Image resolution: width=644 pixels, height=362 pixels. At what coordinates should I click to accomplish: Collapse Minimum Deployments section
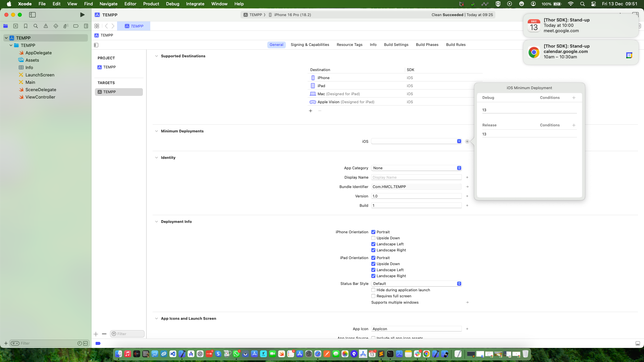click(x=156, y=131)
